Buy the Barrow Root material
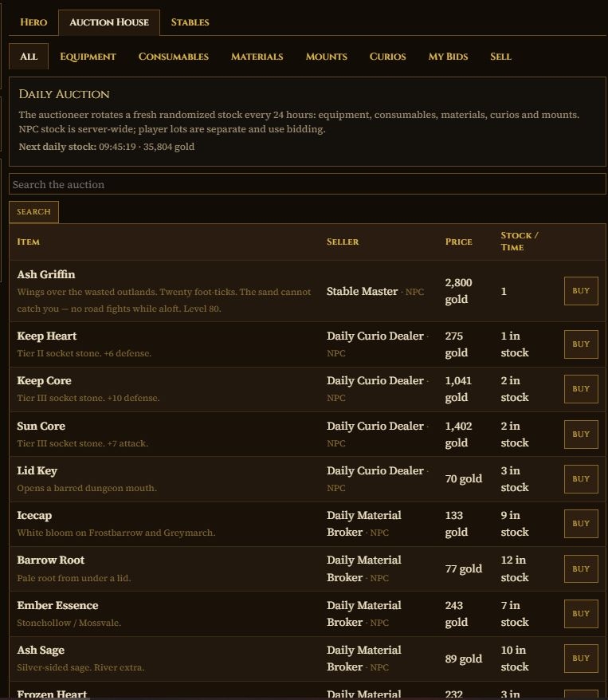This screenshot has width=608, height=700. point(581,569)
